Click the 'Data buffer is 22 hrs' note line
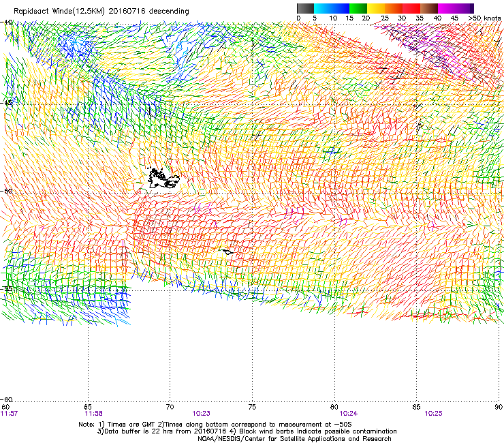The image size is (504, 443). coord(247,431)
